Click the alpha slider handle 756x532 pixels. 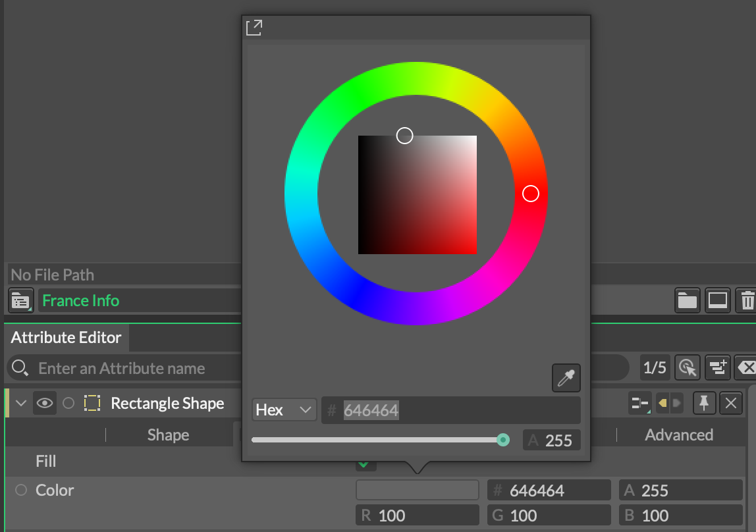click(503, 440)
